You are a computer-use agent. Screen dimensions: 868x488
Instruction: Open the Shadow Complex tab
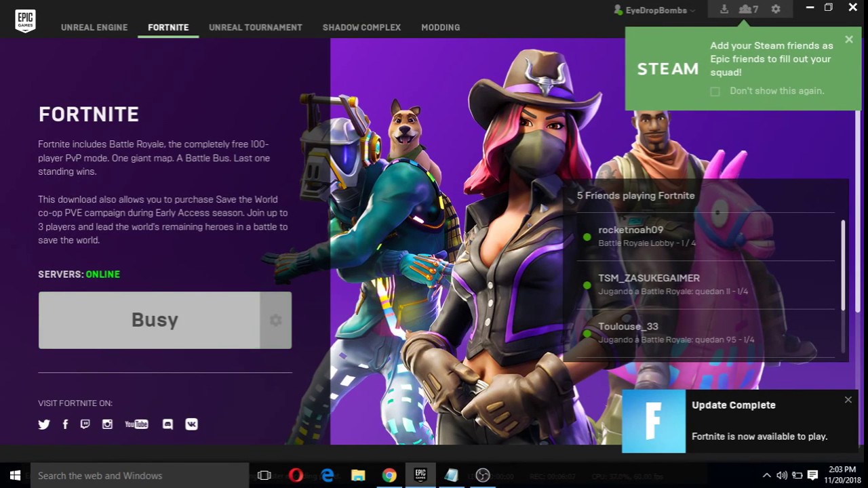tap(361, 27)
